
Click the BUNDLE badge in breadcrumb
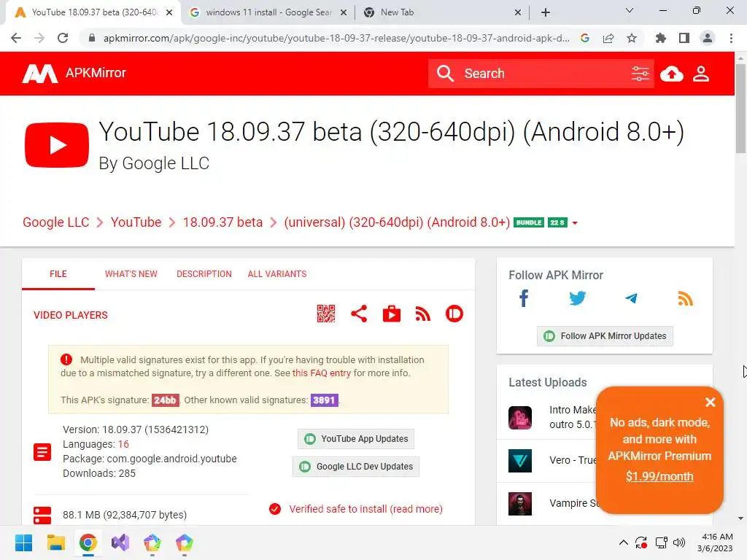[x=529, y=223]
